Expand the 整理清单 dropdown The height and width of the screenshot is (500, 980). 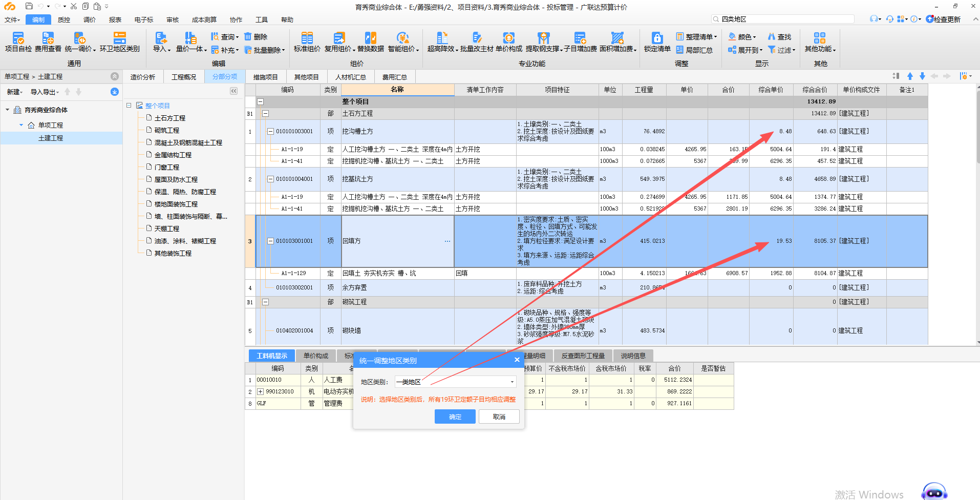(696, 37)
